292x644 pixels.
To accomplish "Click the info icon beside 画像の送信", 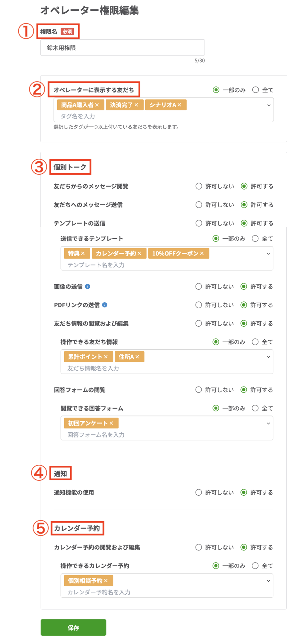I will (x=88, y=286).
